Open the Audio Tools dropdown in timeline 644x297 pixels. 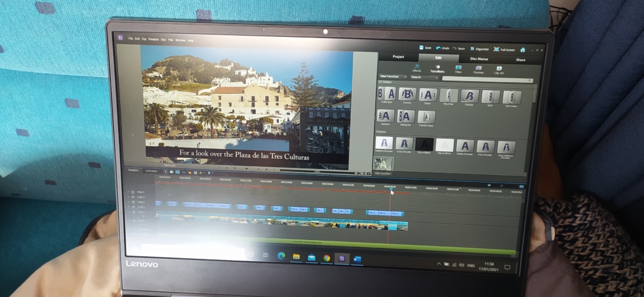pos(202,173)
